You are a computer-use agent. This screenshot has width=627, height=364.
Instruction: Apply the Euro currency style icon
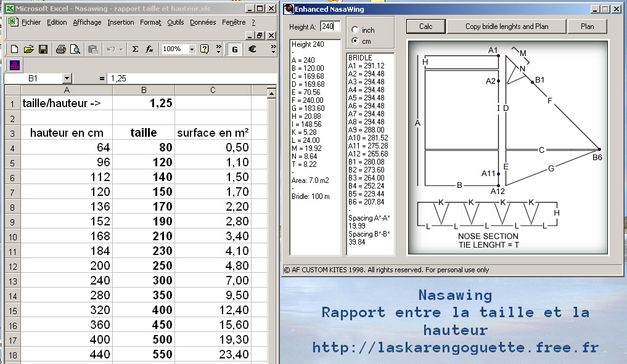(x=252, y=49)
